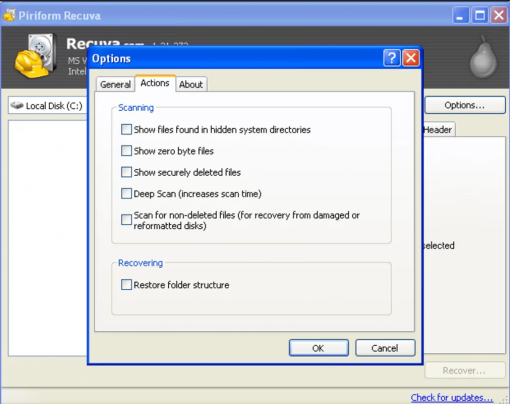Open the Local Disk (C:) drive selector
The height and width of the screenshot is (404, 510).
pos(47,106)
